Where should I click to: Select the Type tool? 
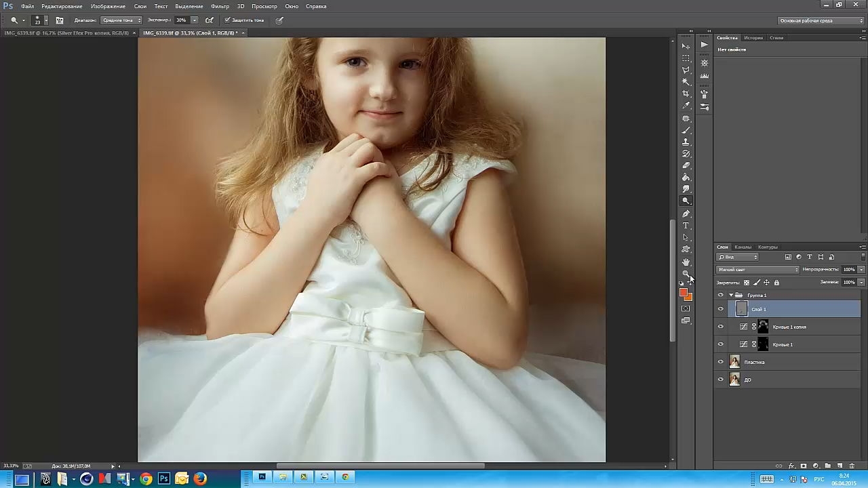686,226
